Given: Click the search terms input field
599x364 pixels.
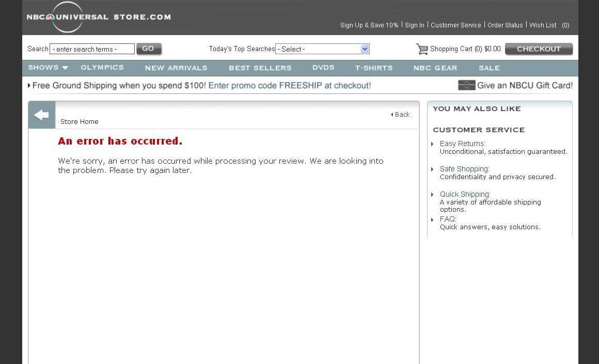Looking at the screenshot, I should pos(92,49).
